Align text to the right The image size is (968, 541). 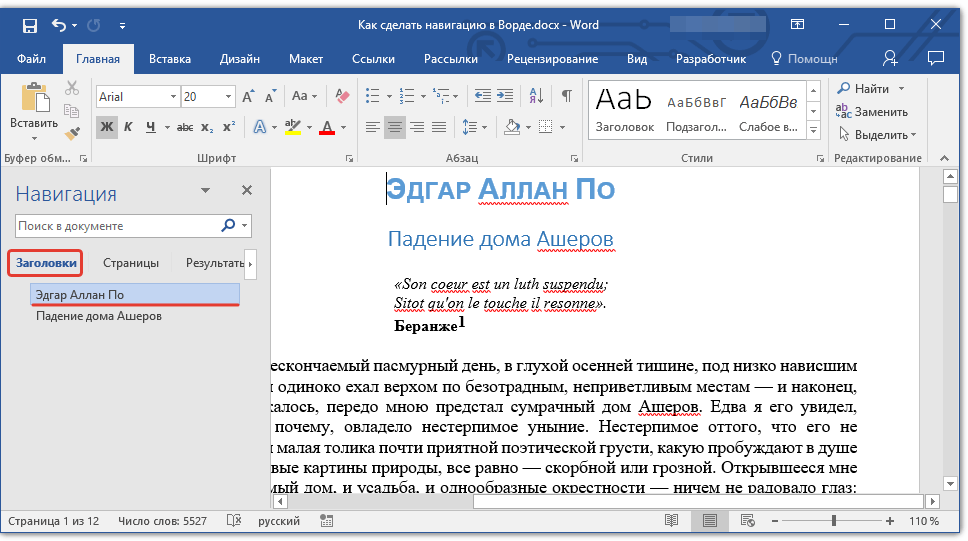417,127
